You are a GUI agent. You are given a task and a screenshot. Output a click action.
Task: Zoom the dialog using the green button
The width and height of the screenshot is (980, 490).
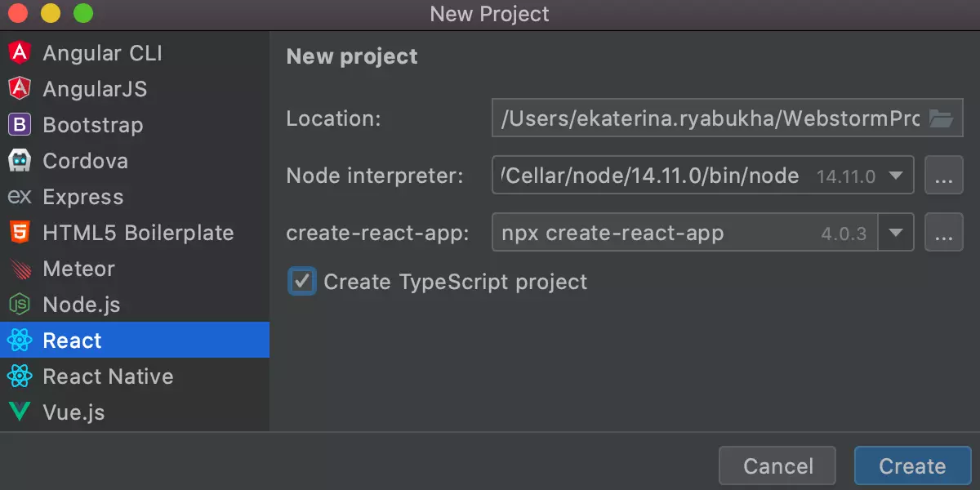click(83, 14)
